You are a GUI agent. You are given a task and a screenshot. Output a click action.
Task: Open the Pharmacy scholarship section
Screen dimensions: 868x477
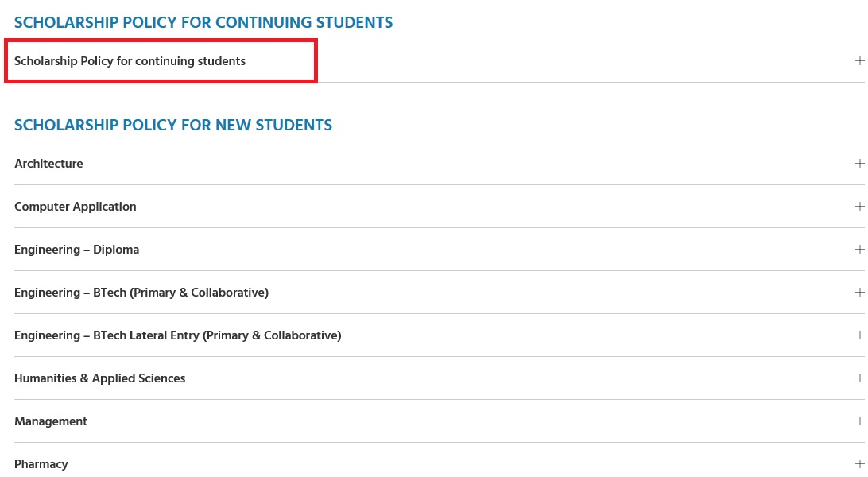tap(41, 464)
